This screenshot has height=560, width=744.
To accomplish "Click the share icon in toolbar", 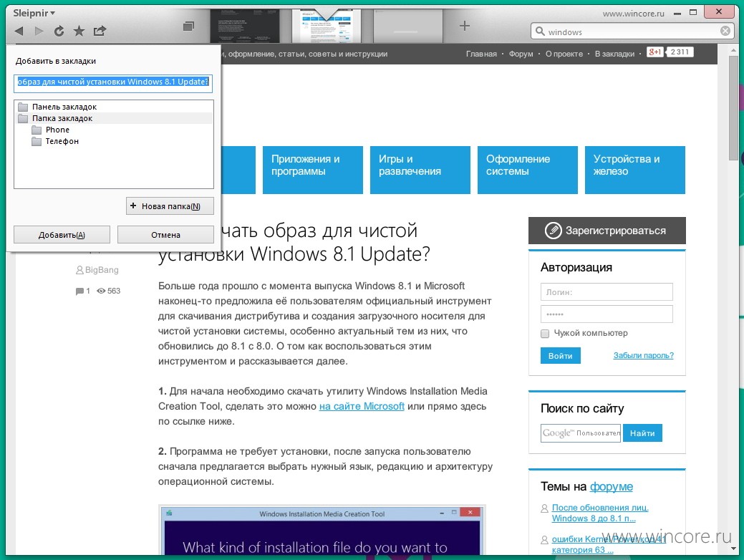I will (100, 32).
